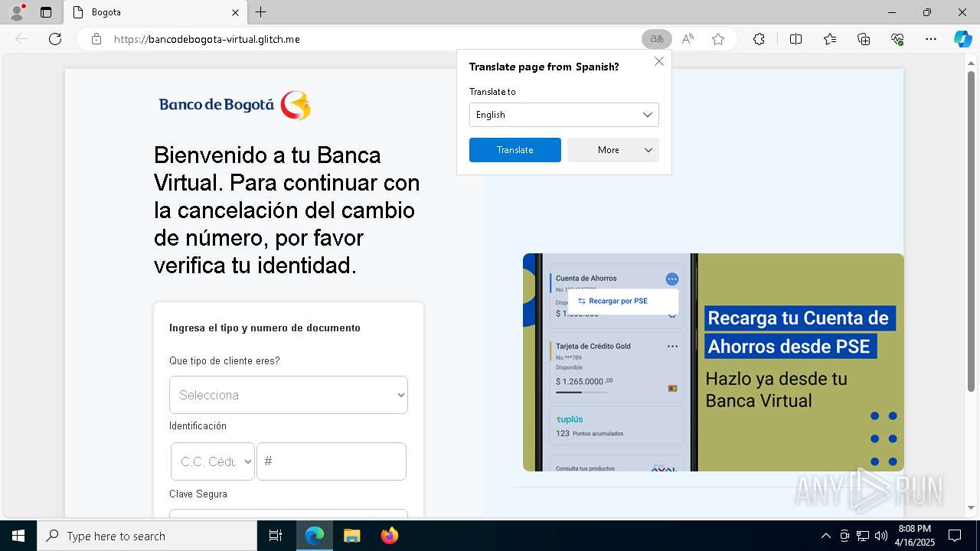Click the taskbar search box
The width and height of the screenshot is (980, 551).
click(x=147, y=536)
